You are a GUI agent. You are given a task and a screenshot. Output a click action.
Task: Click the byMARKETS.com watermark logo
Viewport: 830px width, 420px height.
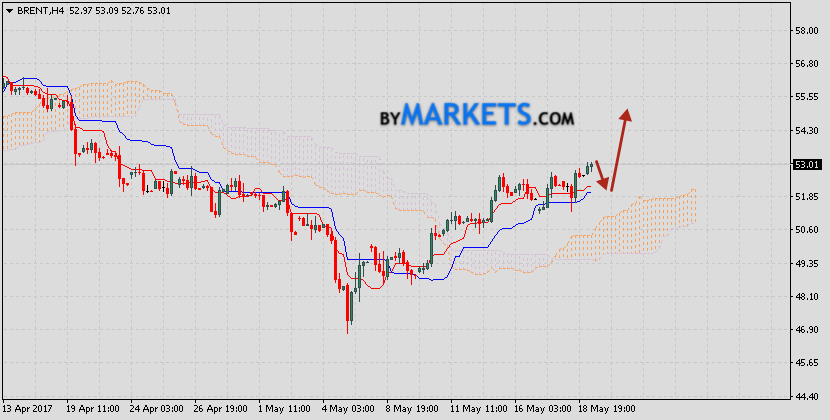click(x=476, y=115)
